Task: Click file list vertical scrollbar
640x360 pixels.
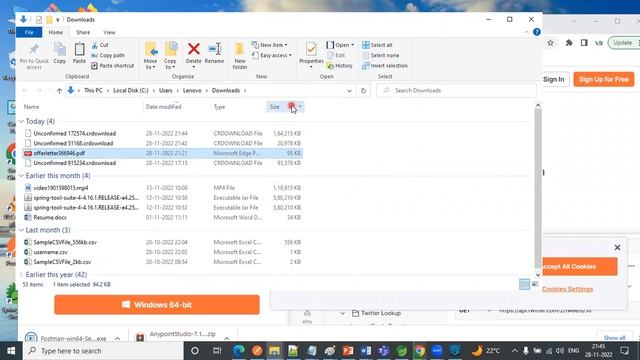Action: [538, 187]
